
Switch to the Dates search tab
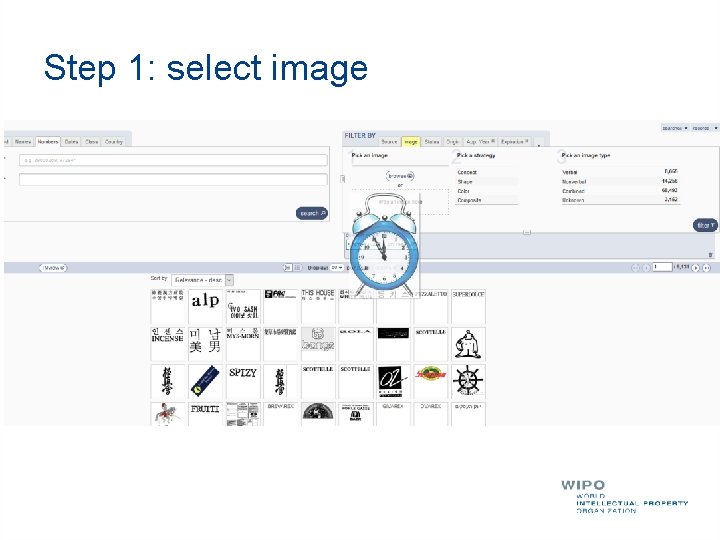pyautogui.click(x=71, y=142)
